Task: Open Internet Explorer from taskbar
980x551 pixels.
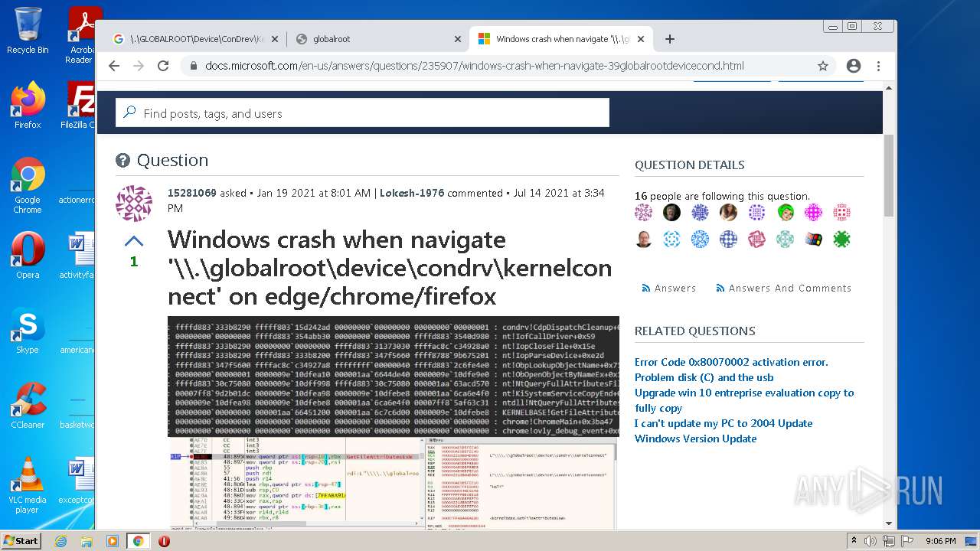Action: 60,541
